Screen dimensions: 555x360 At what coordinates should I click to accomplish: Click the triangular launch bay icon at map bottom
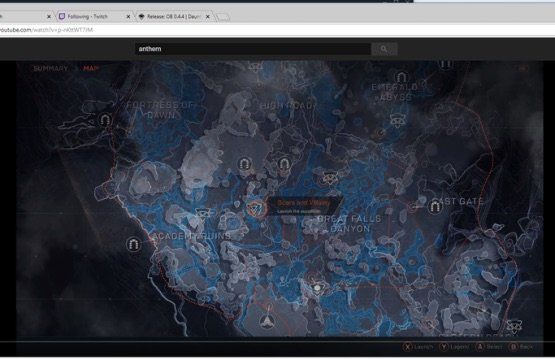point(267,321)
